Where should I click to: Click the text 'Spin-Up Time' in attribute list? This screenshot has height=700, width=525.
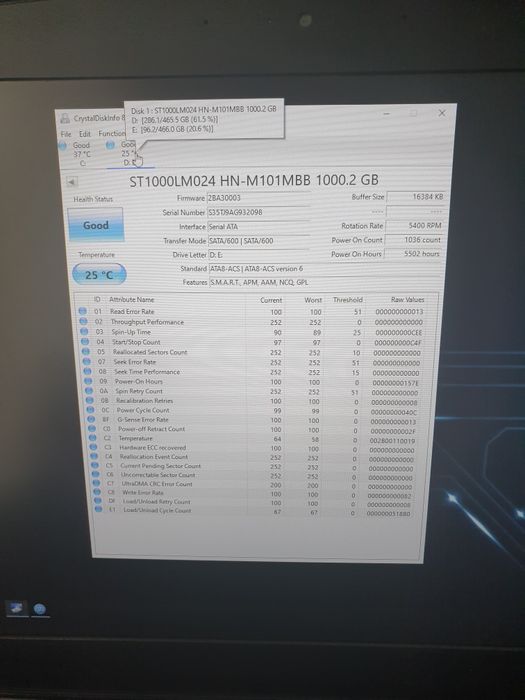pyautogui.click(x=131, y=332)
